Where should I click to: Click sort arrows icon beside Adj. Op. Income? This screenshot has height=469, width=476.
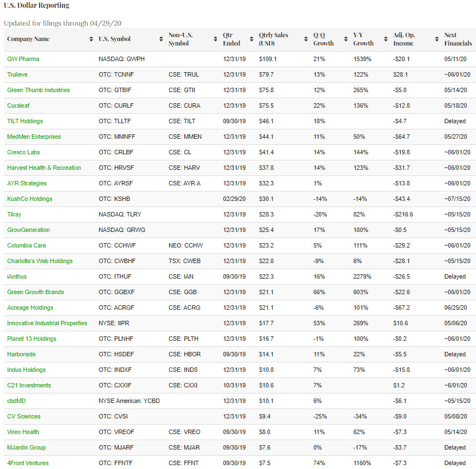(x=437, y=39)
